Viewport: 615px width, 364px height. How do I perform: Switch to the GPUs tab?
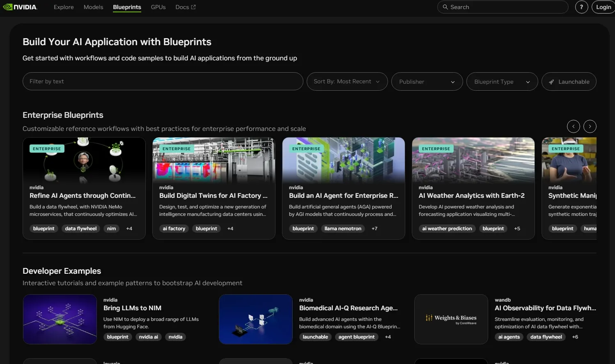pos(158,7)
